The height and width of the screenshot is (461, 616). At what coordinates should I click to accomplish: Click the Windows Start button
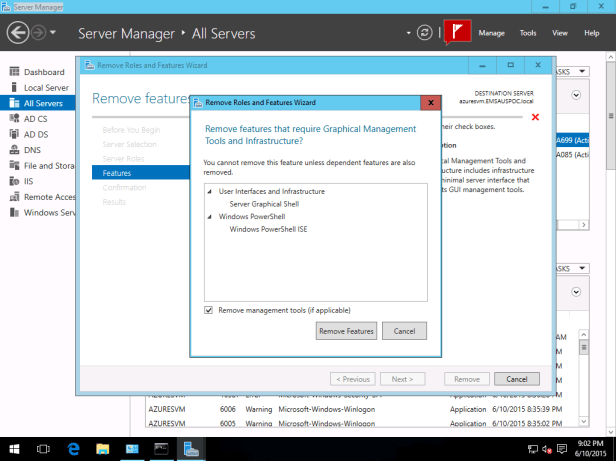(x=14, y=449)
